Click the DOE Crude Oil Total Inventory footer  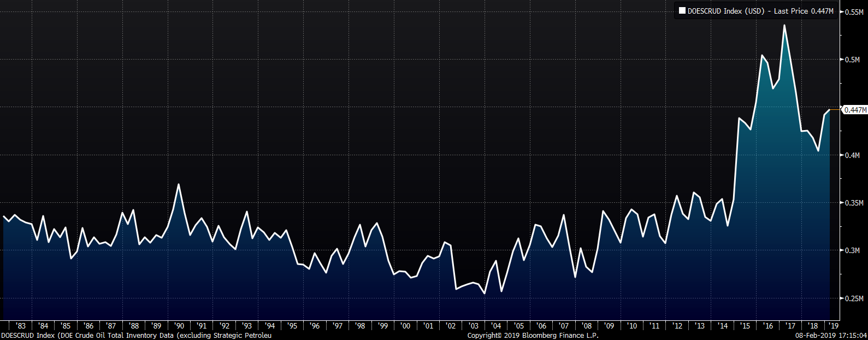pyautogui.click(x=136, y=336)
